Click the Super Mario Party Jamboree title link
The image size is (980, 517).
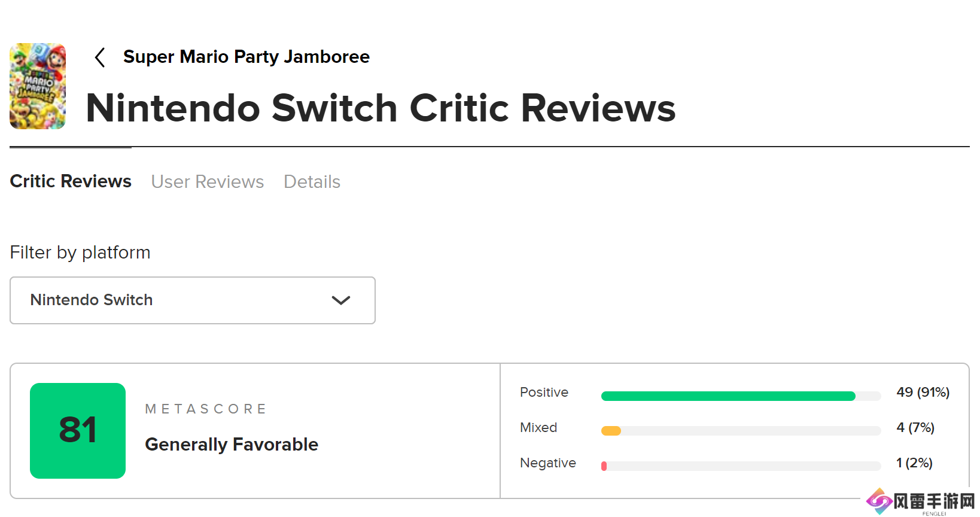coord(246,57)
